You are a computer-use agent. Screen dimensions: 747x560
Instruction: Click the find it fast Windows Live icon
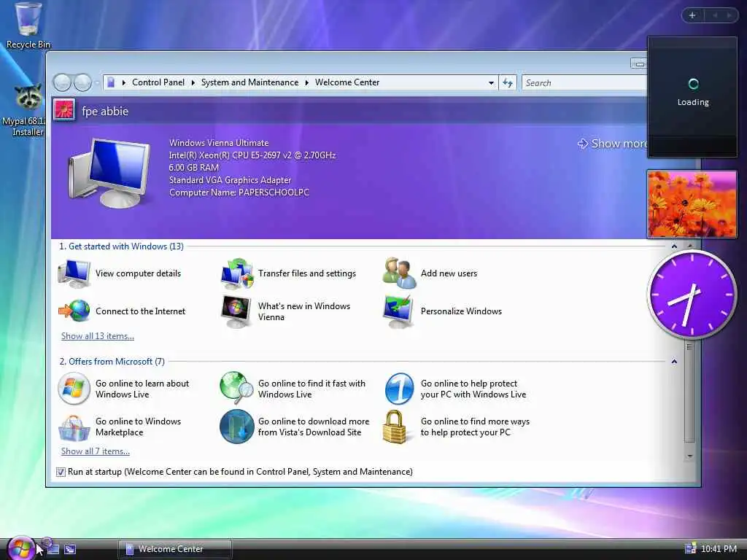pyautogui.click(x=237, y=389)
